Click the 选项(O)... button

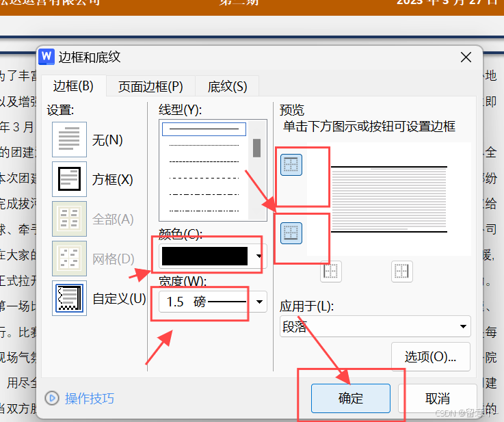pyautogui.click(x=431, y=356)
